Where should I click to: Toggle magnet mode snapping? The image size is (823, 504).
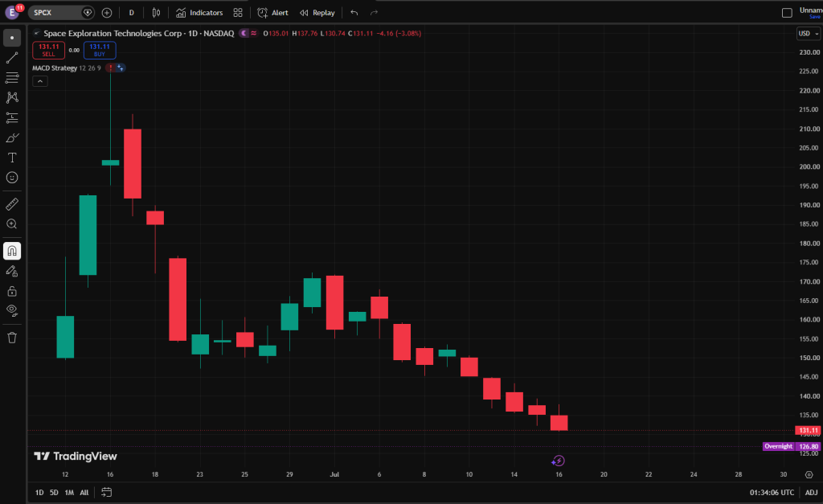click(x=12, y=251)
